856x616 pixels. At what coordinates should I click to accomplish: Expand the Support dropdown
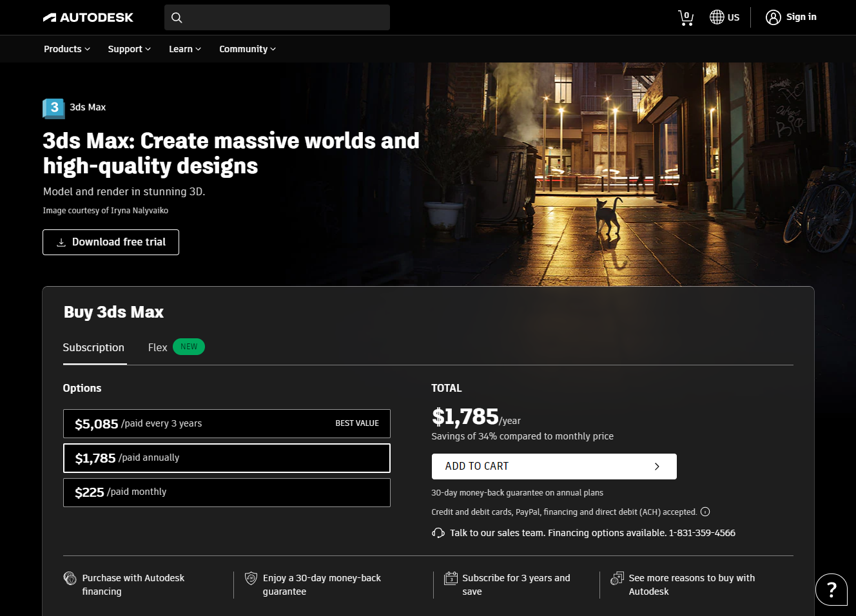pyautogui.click(x=129, y=49)
